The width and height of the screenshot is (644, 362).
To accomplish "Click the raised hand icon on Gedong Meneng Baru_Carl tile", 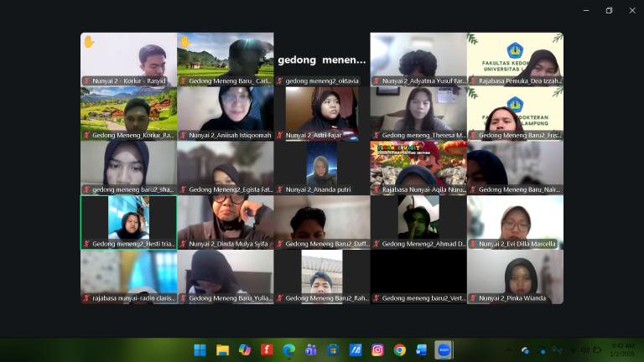I will (185, 41).
